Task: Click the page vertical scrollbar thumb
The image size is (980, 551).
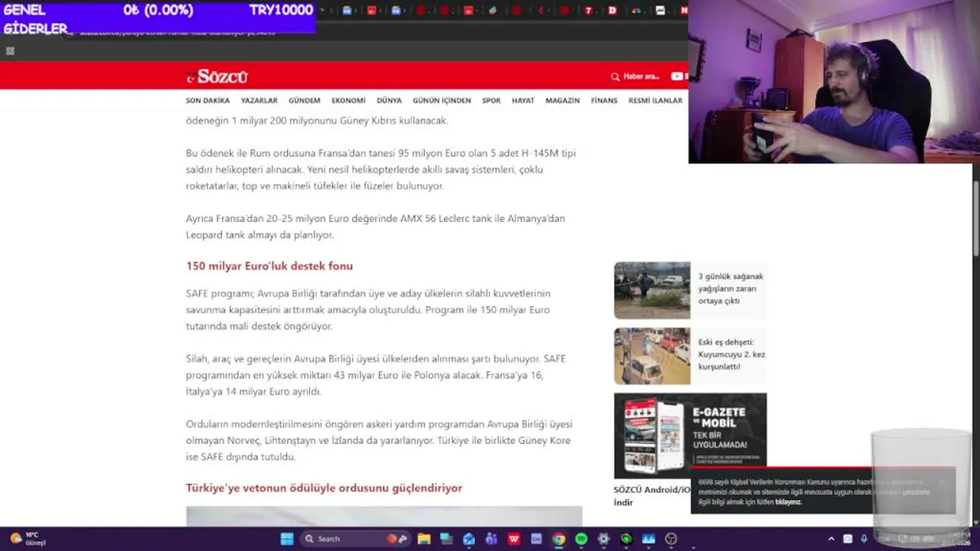Action: click(975, 218)
